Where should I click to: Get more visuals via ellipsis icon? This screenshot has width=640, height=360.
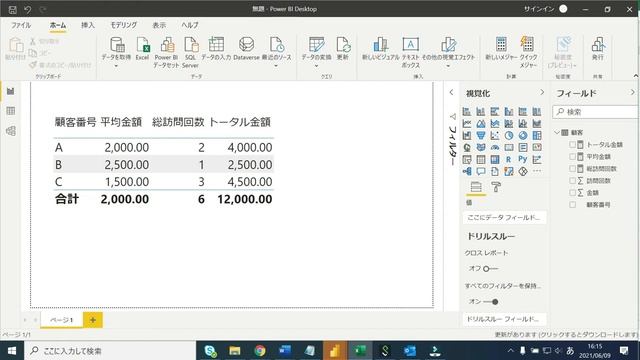(537, 171)
